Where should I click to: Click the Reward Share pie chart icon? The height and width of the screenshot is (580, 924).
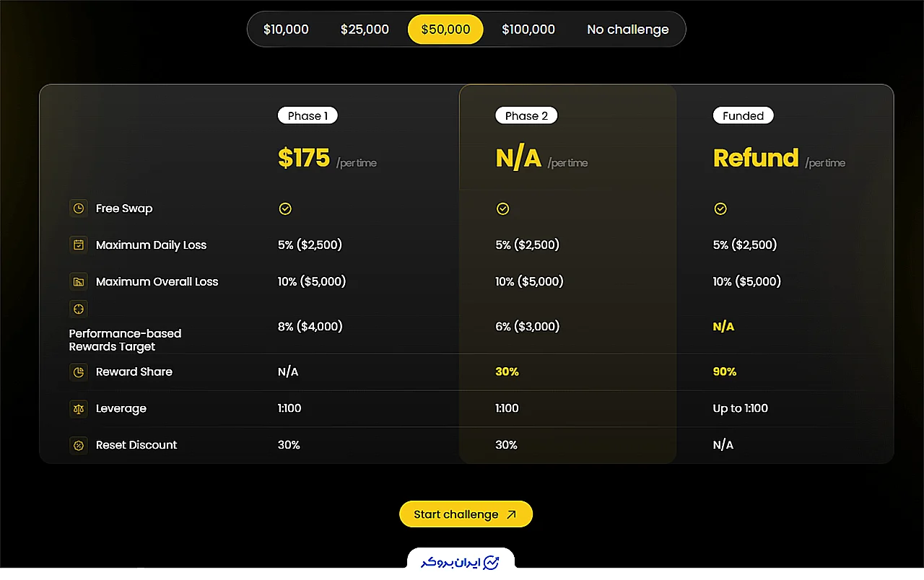coord(78,372)
